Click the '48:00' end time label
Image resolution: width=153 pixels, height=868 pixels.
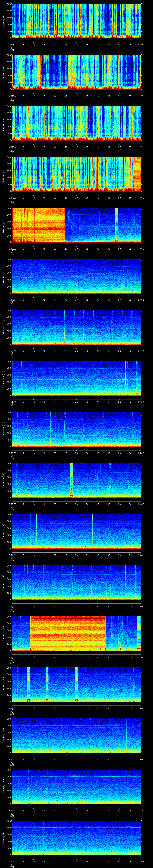click(141, 198)
